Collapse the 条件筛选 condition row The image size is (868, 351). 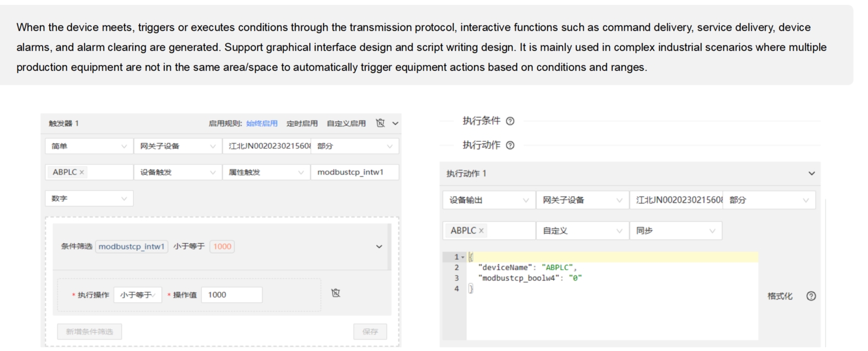tap(379, 247)
